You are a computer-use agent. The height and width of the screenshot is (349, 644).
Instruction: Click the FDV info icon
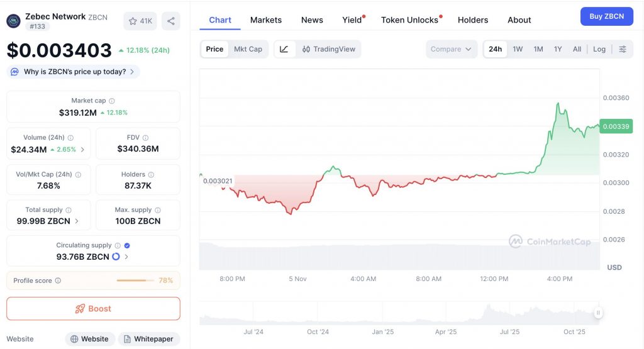[x=145, y=138]
